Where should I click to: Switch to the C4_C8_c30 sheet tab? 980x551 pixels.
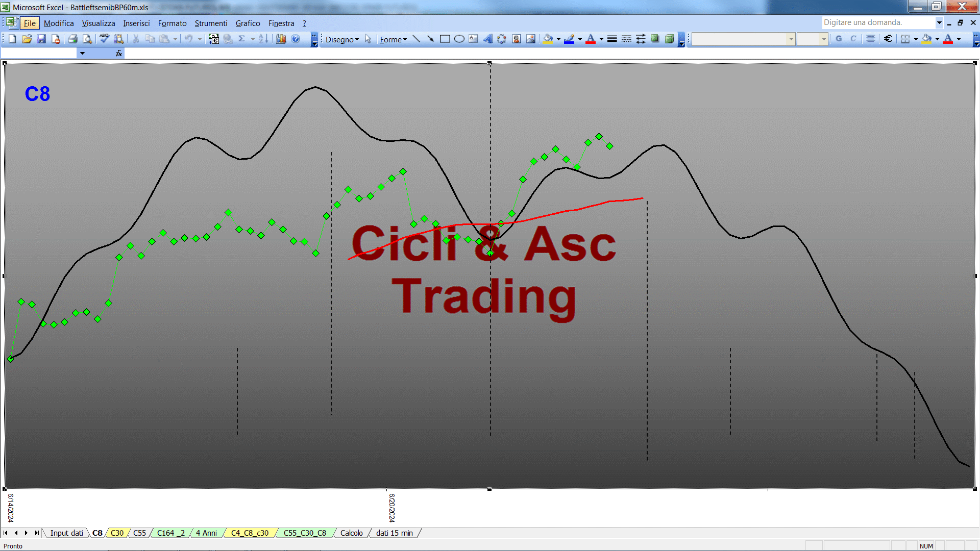pos(250,533)
